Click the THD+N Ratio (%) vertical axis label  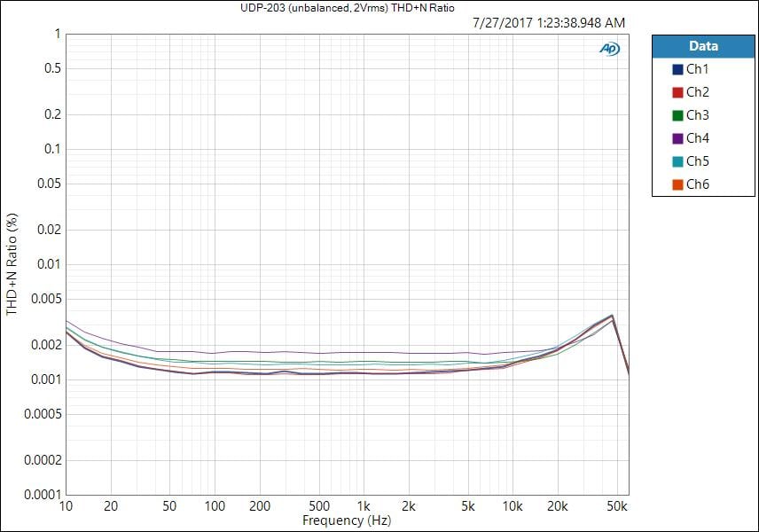point(12,264)
